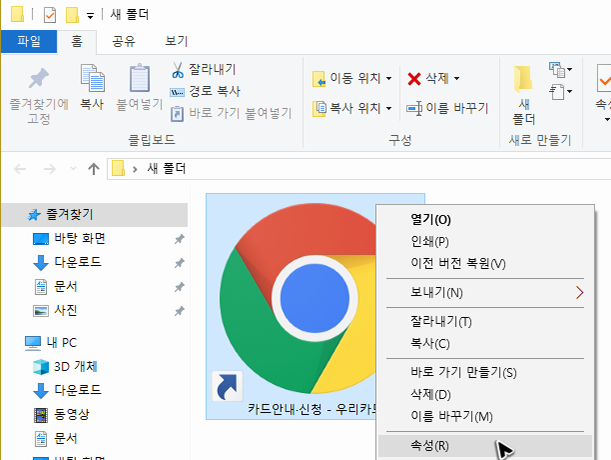Select 내 PC in the navigation pane
611x460 pixels.
coord(51,343)
